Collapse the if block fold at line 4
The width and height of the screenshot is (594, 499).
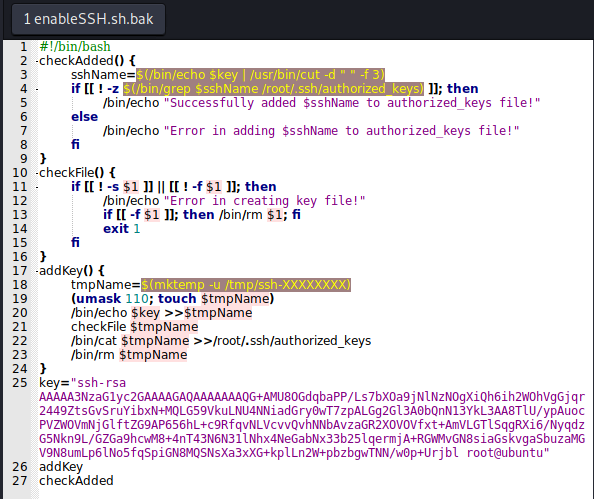tap(37, 89)
